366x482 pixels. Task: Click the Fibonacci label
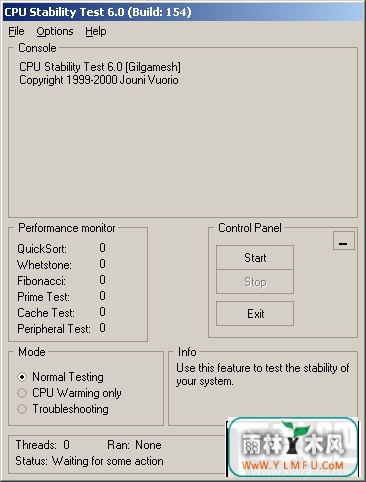(x=42, y=281)
